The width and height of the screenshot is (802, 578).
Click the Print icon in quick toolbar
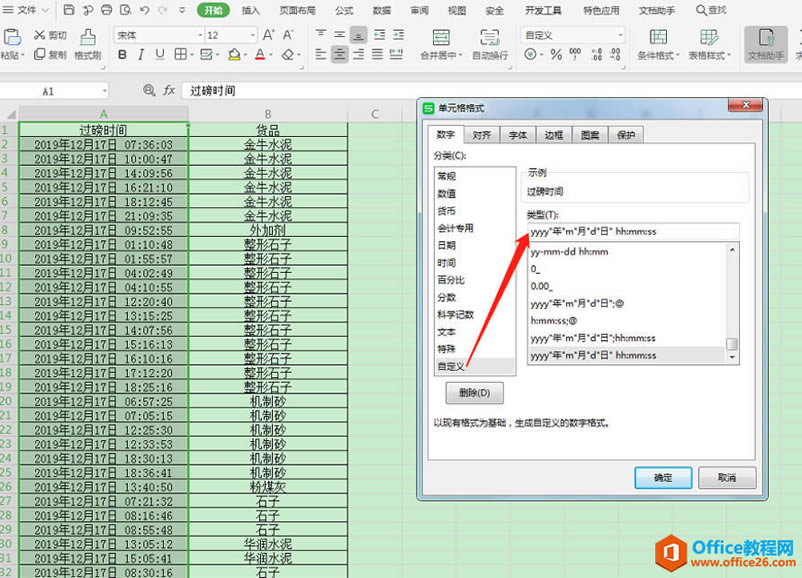coord(106,10)
